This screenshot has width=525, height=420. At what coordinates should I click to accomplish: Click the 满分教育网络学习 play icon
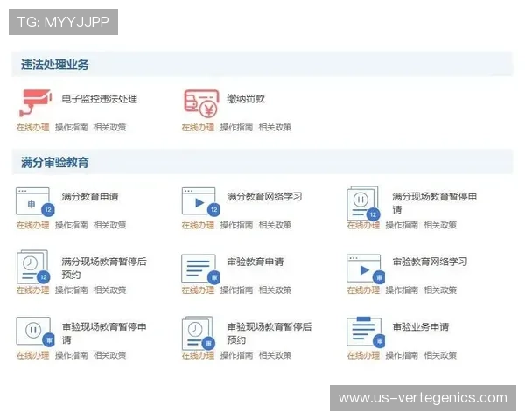point(201,201)
